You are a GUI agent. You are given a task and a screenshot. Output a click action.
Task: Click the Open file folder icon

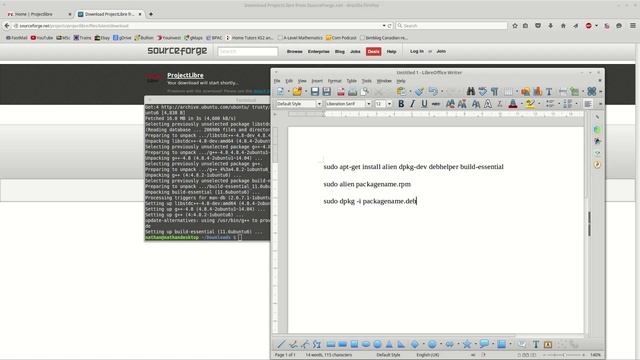click(297, 91)
